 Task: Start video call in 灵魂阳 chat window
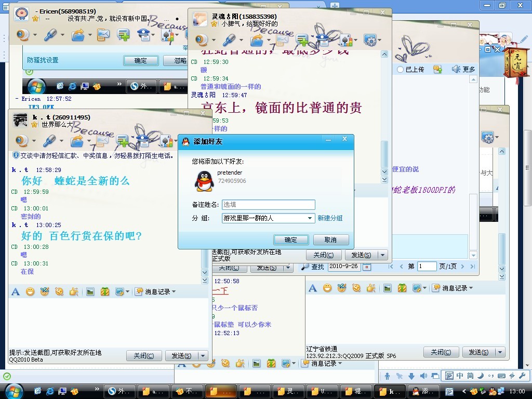pos(202,40)
